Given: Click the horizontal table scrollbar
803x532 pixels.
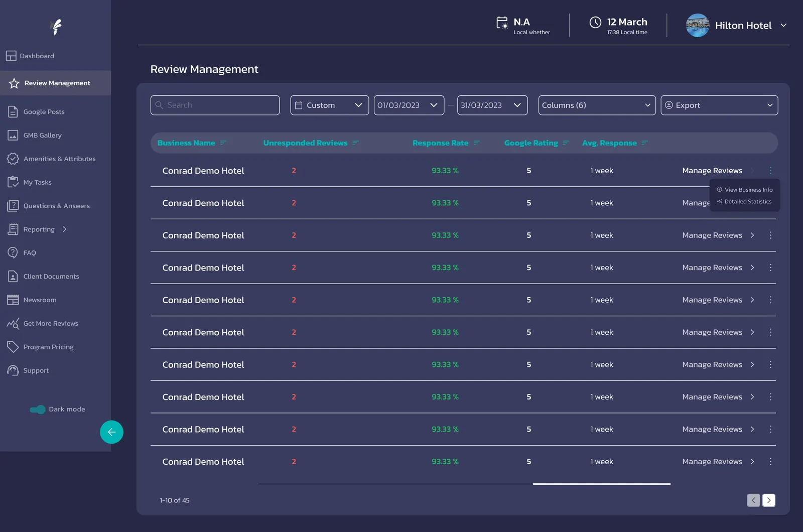Looking at the screenshot, I should [x=601, y=484].
